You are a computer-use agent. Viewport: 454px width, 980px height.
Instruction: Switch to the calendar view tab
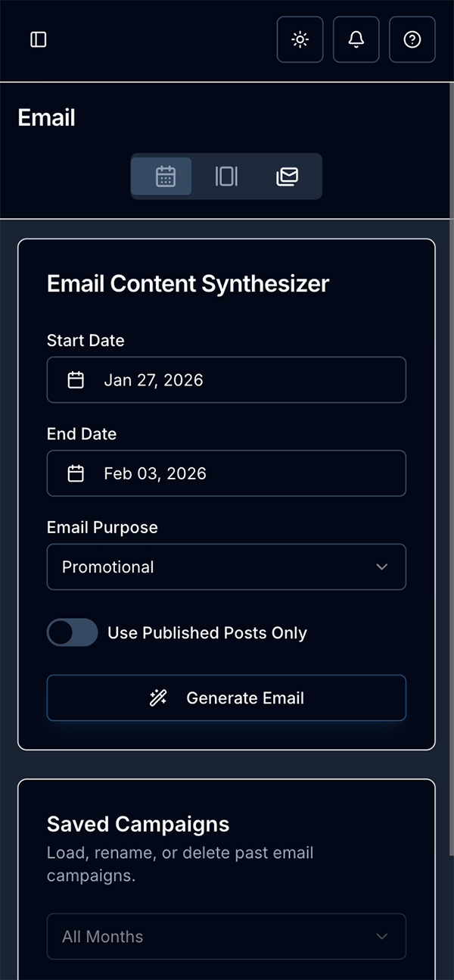tap(162, 176)
